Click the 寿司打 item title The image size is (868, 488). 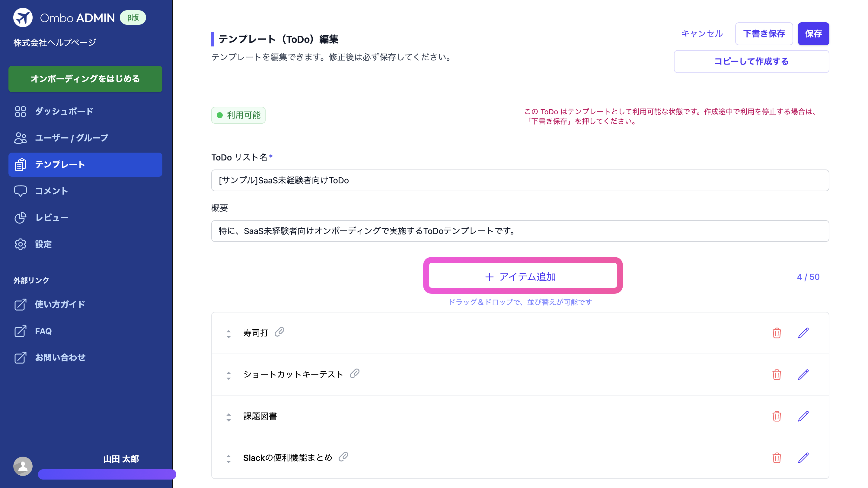(x=256, y=333)
